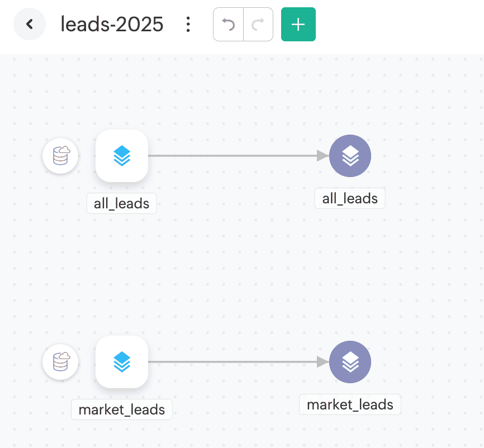Select the white market_leads layers node

122,362
